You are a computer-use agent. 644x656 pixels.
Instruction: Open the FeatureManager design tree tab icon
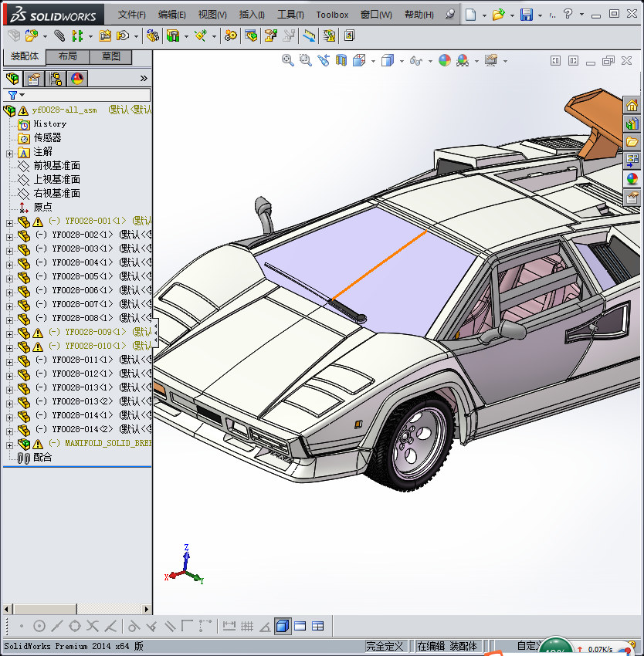click(12, 79)
